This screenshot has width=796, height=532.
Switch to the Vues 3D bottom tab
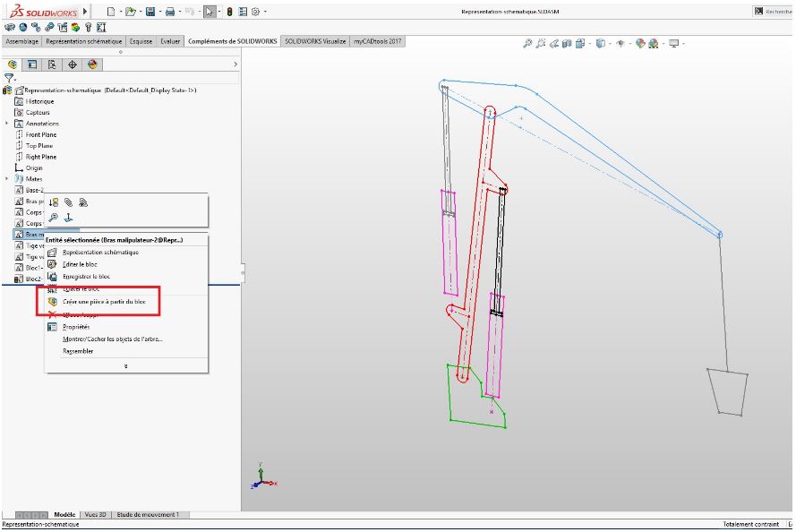(96, 515)
